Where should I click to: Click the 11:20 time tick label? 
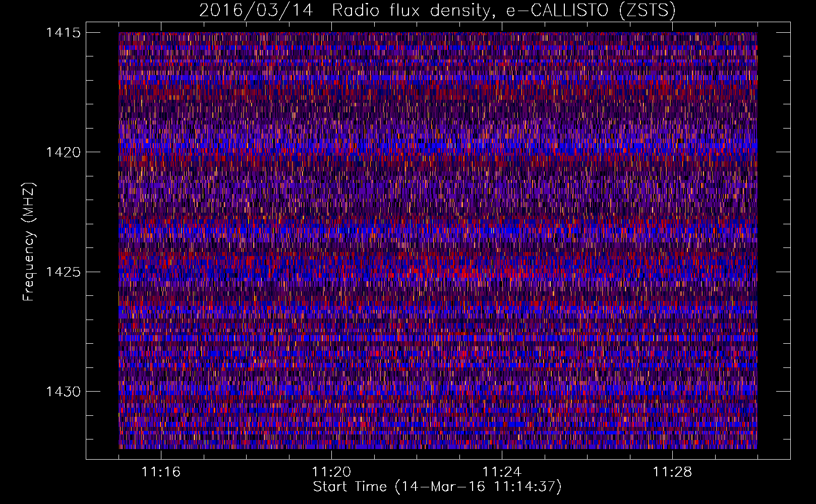(x=331, y=472)
